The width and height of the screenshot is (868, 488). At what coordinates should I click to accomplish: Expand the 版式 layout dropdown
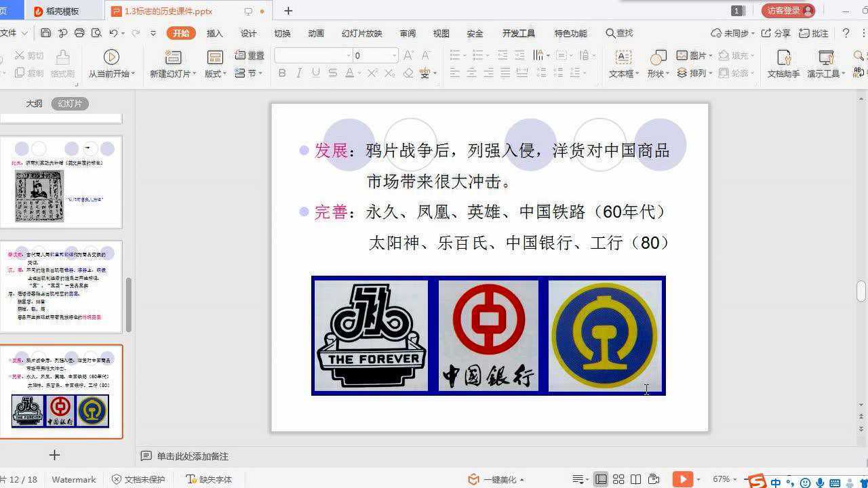coord(215,74)
